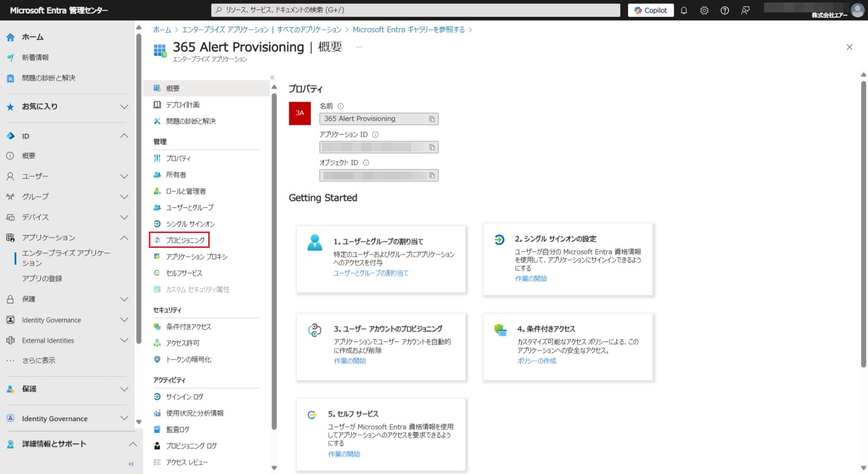Click the ポリシーの作成 link
868x474 pixels.
pos(537,361)
